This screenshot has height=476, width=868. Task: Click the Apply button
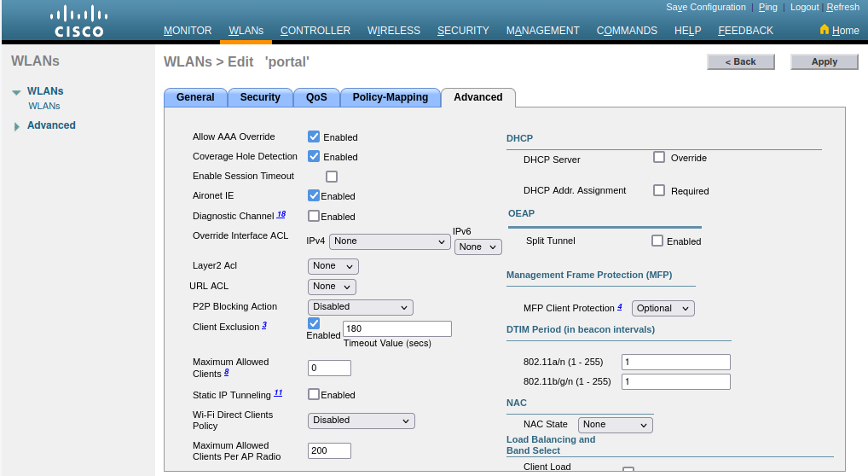(x=824, y=61)
